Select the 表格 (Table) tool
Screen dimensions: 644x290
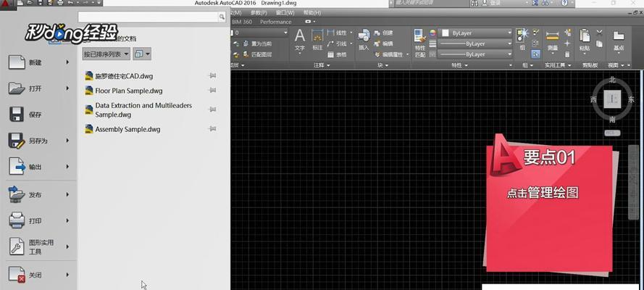(x=337, y=54)
